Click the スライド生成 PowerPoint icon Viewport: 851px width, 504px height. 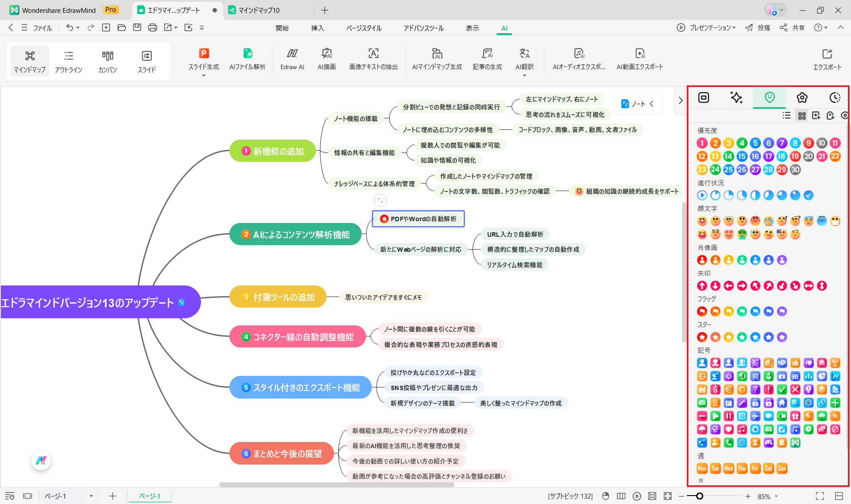coord(204,54)
